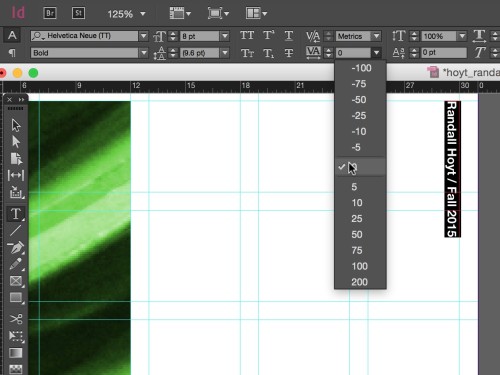Choose 100 tracking from the list
500x375 pixels.
pos(360,266)
